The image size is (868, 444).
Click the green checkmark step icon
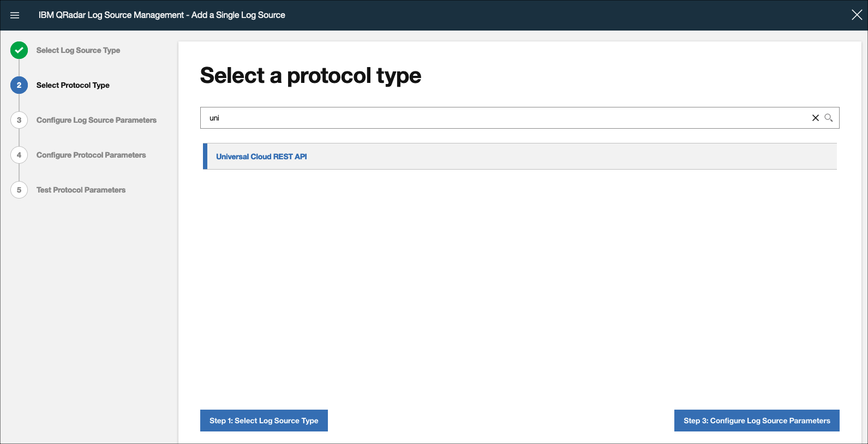pos(19,50)
